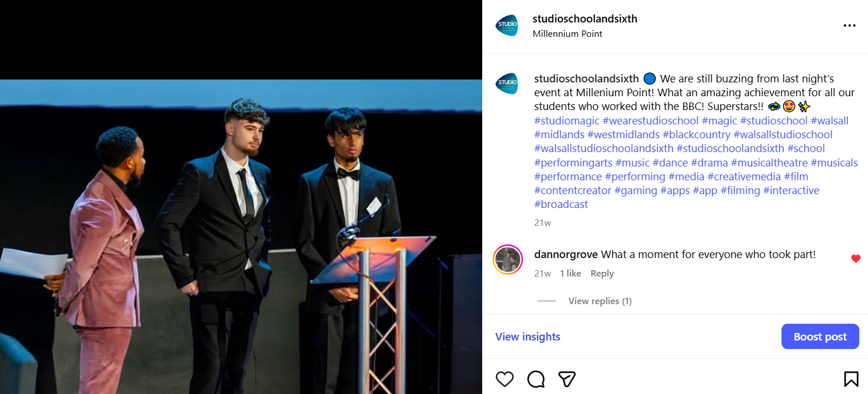Screen dimensions: 868x394
Task: Like the post with the heart icon
Action: click(x=505, y=378)
